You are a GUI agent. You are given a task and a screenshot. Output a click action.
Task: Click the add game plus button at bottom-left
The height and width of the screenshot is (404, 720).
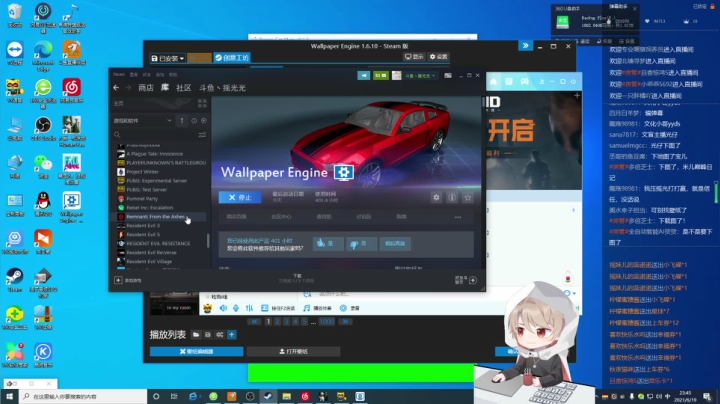tap(118, 280)
